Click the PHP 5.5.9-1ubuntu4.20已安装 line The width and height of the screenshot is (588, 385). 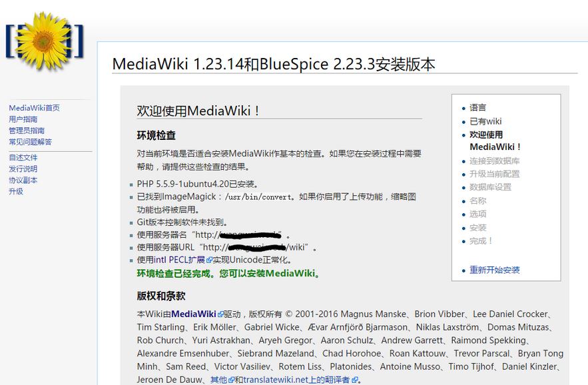198,185
